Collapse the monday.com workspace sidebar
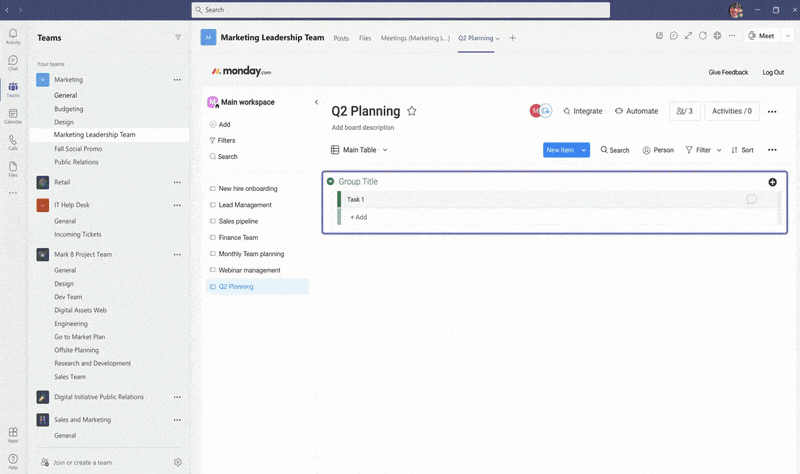The image size is (800, 474). point(316,102)
